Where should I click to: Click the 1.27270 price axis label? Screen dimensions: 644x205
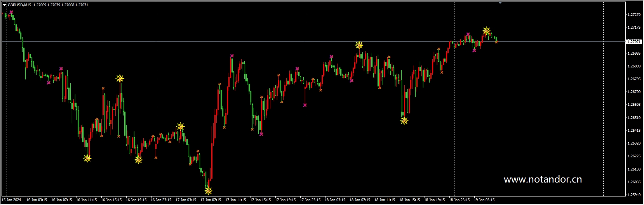pos(634,15)
